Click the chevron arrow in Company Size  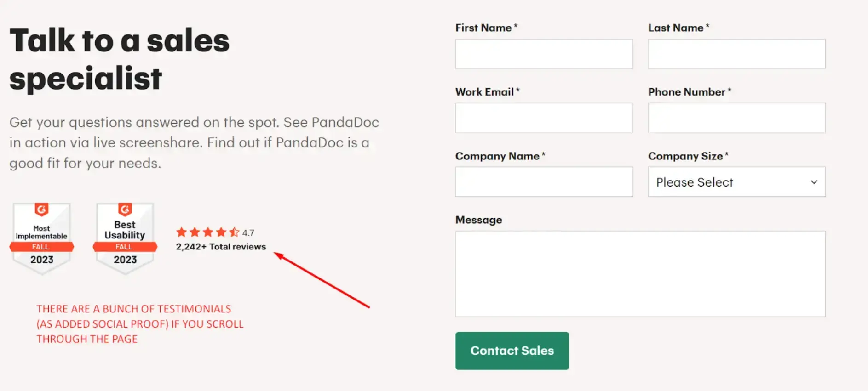[814, 182]
